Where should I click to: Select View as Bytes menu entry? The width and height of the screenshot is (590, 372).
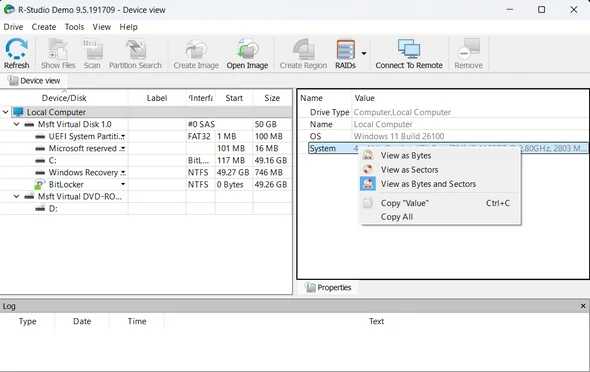click(440, 155)
